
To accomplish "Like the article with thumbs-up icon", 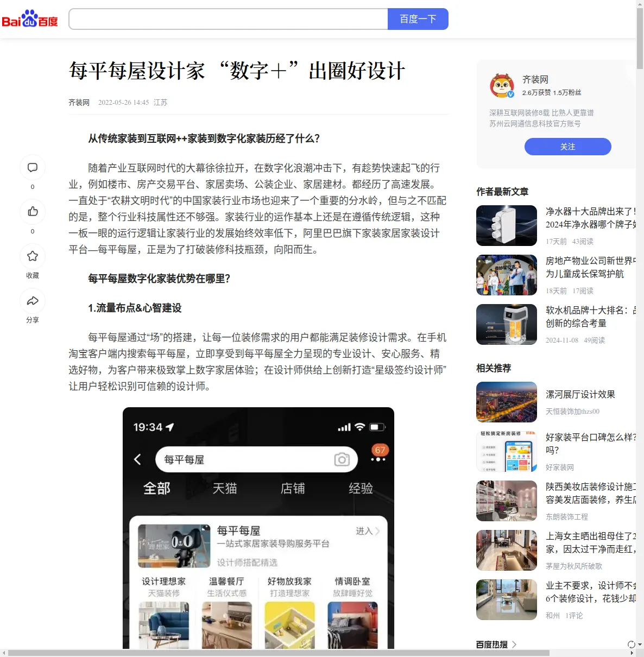I will 33,211.
